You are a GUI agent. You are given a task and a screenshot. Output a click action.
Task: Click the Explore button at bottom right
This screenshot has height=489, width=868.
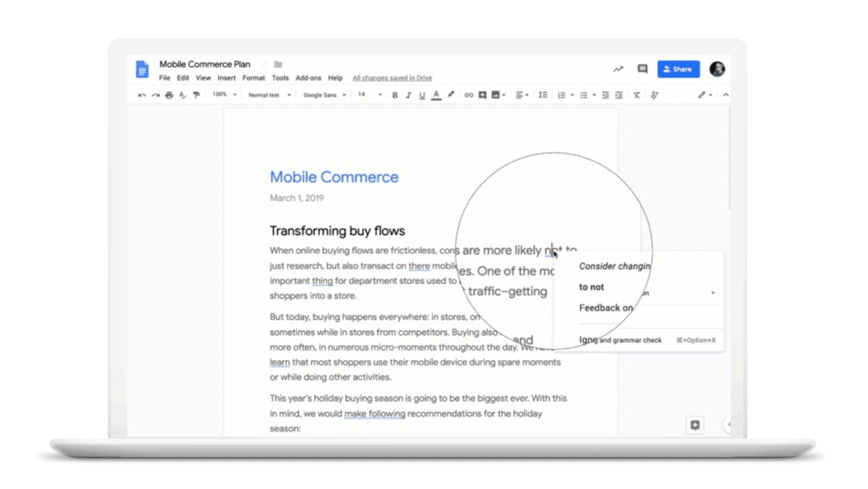click(695, 425)
